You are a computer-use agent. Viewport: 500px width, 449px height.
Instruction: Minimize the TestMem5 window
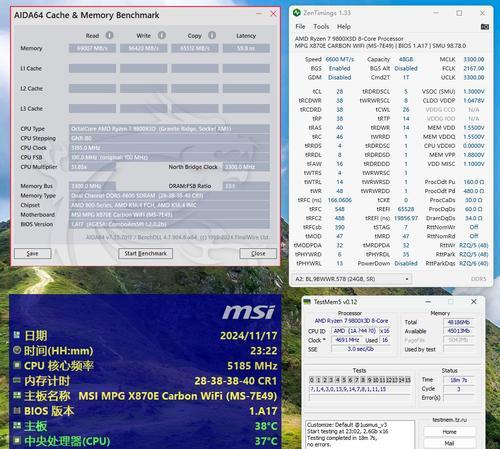click(x=428, y=301)
